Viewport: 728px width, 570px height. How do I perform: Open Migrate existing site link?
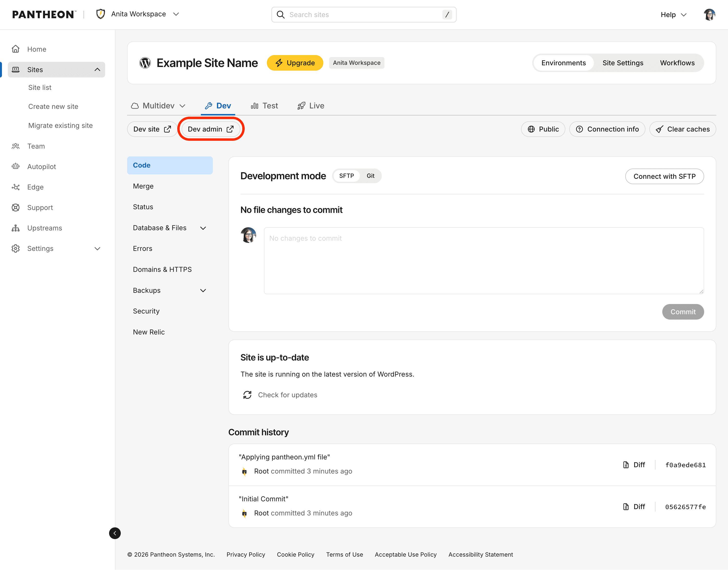[x=60, y=125]
